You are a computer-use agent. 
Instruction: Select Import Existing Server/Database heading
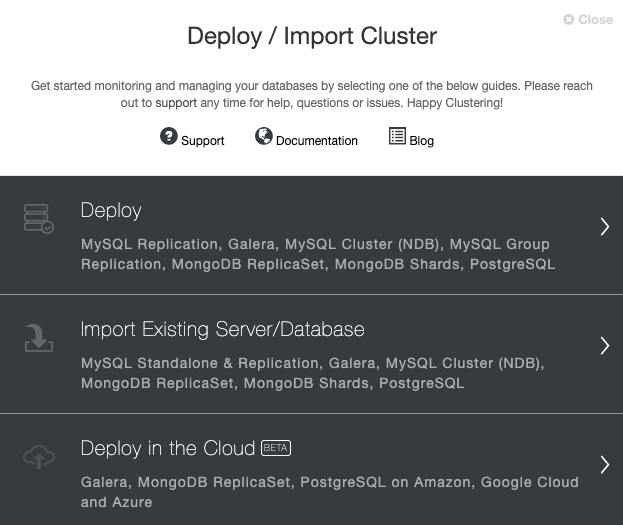pyautogui.click(x=222, y=329)
